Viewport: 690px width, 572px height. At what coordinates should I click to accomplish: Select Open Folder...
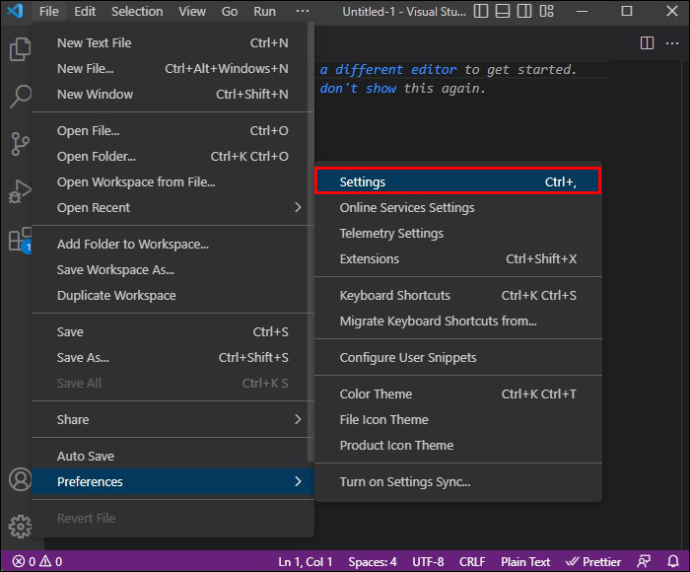[172, 156]
